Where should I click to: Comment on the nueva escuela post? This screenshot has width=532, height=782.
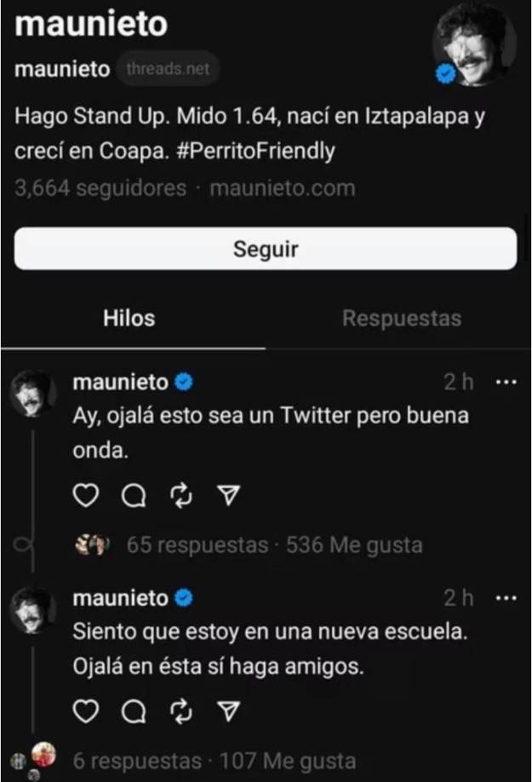point(134,711)
